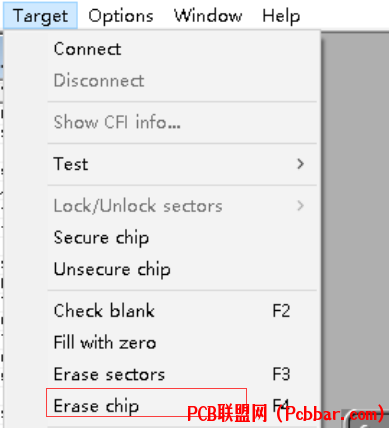
Task: Select Lock/Unlock sectors entry
Action: tap(182, 206)
